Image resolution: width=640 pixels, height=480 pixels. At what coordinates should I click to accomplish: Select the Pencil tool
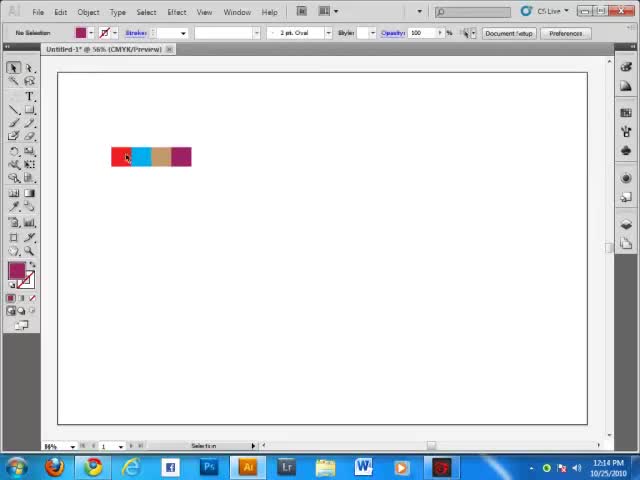click(x=29, y=123)
